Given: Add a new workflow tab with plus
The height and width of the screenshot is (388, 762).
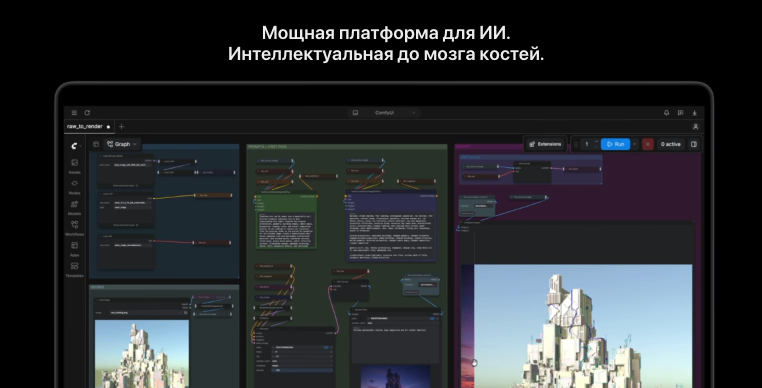Looking at the screenshot, I should [x=121, y=126].
